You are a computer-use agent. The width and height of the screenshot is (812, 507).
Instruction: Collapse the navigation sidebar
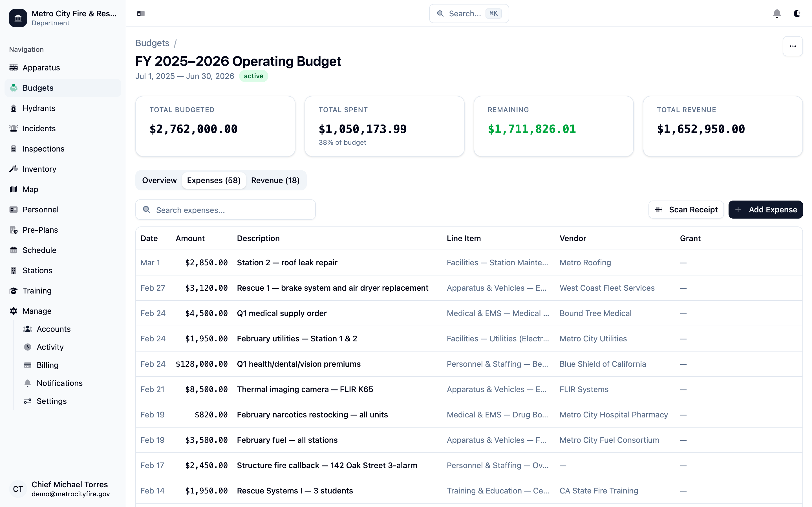pos(141,14)
